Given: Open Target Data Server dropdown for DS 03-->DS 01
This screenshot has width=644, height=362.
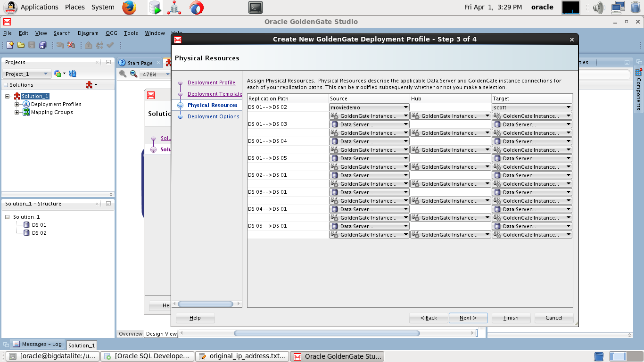Looking at the screenshot, I should tap(532, 192).
